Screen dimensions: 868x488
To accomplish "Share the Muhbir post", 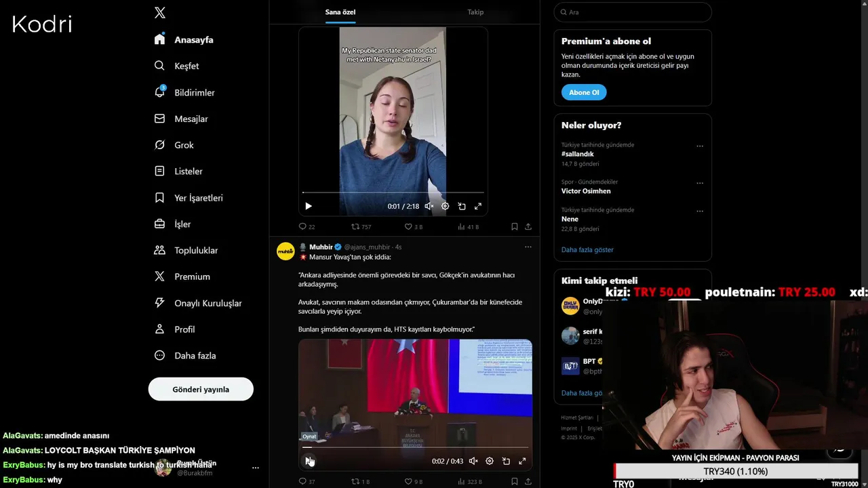I will point(528,481).
